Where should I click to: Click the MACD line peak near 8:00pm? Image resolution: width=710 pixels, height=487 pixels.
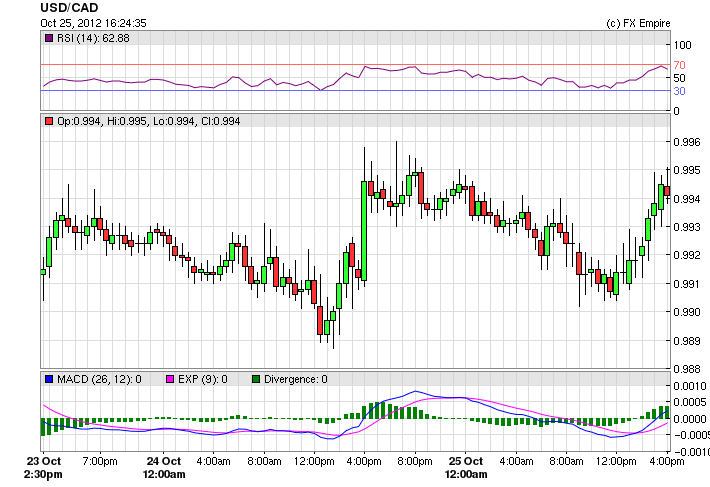click(416, 392)
